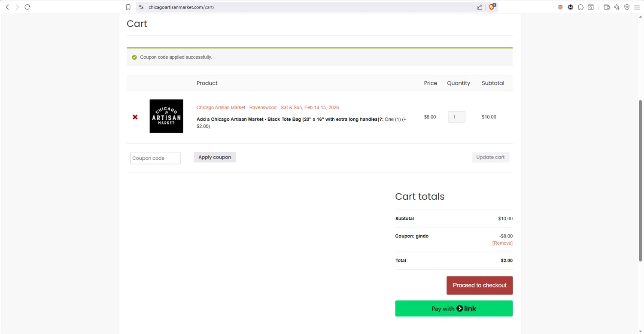Click the tote bag add-on description text

(x=301, y=123)
